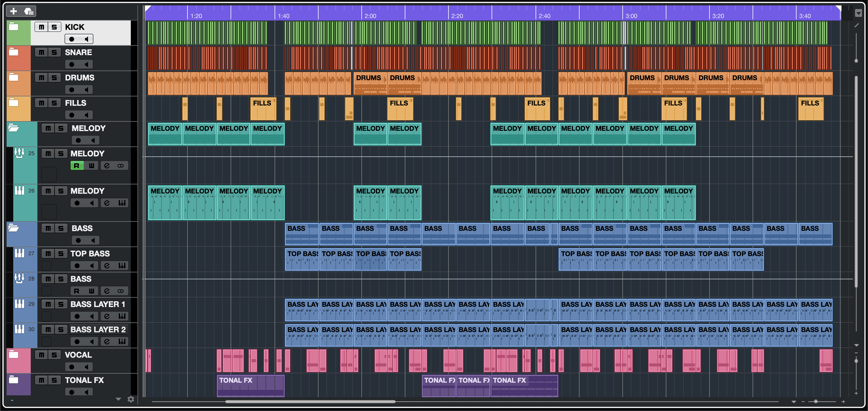This screenshot has width=868, height=411.
Task: Solo the DRUMS track
Action: point(54,78)
